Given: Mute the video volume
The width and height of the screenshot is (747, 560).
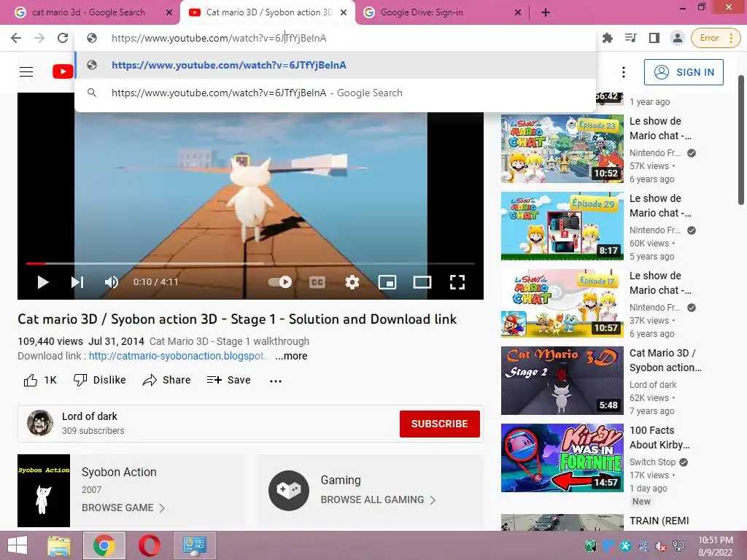Looking at the screenshot, I should pyautogui.click(x=112, y=282).
